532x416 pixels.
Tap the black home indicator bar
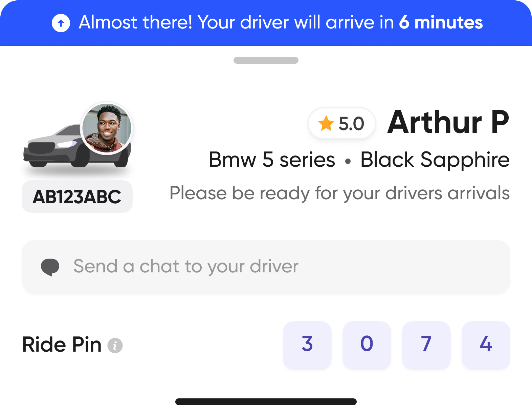(x=266, y=402)
